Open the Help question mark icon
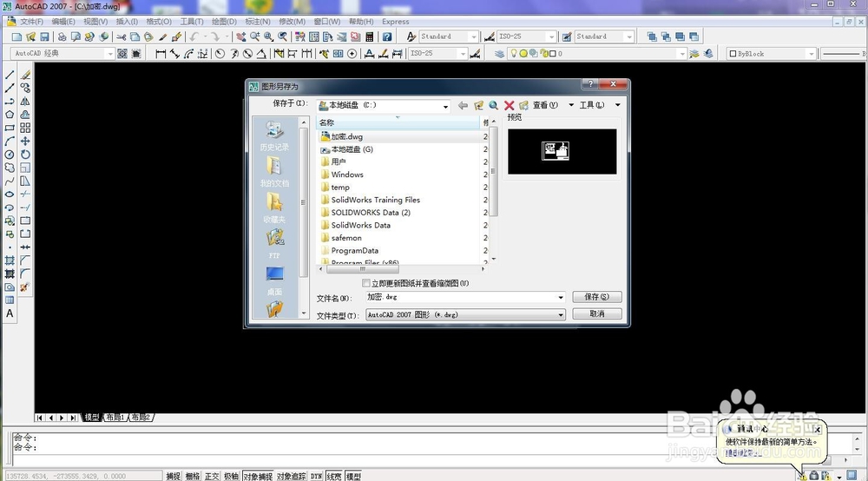The image size is (868, 481). [x=387, y=36]
